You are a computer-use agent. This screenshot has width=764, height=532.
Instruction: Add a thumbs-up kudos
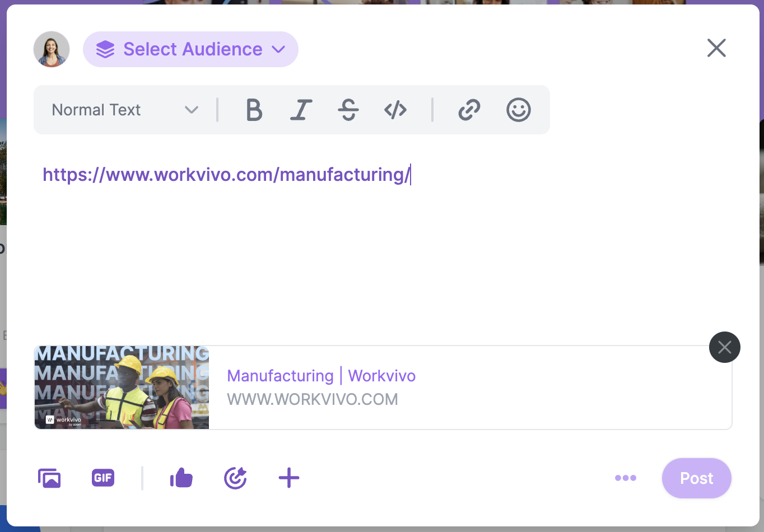pos(181,478)
